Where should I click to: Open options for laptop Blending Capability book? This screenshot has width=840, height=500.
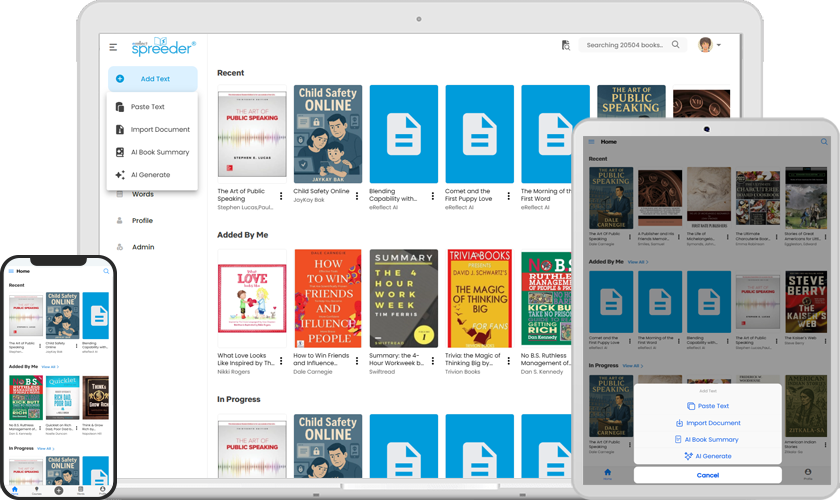pos(432,196)
